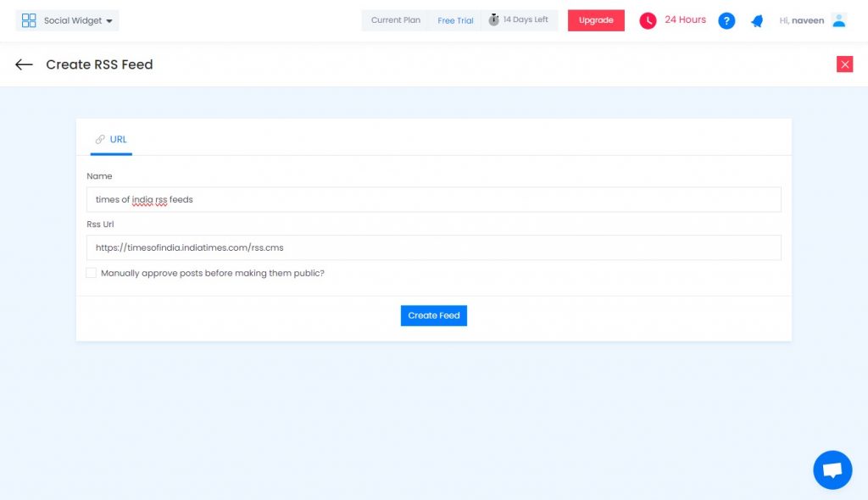Focus the Name input field
868x500 pixels.
tap(433, 199)
